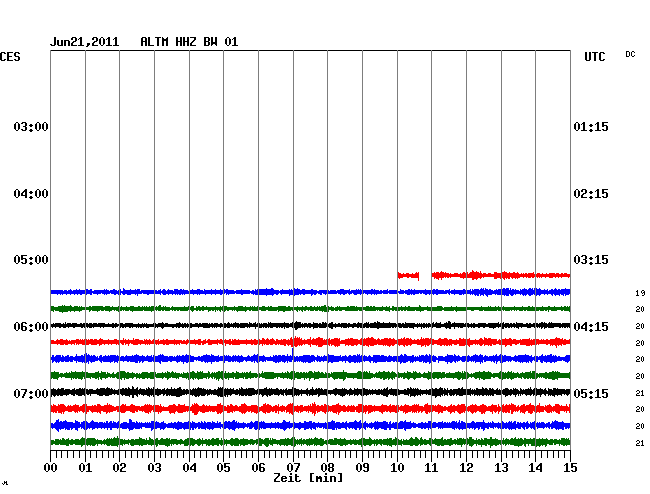This screenshot has height=494, width=650.
Task: Click the 01:15 UTC label
Action: point(591,127)
